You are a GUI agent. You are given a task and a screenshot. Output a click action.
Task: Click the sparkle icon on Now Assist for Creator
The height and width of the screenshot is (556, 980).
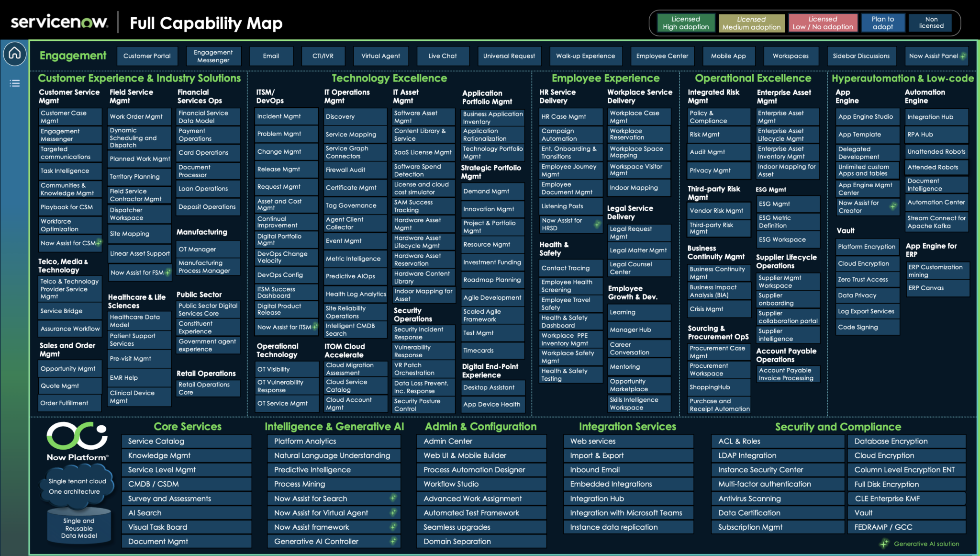[x=893, y=206]
